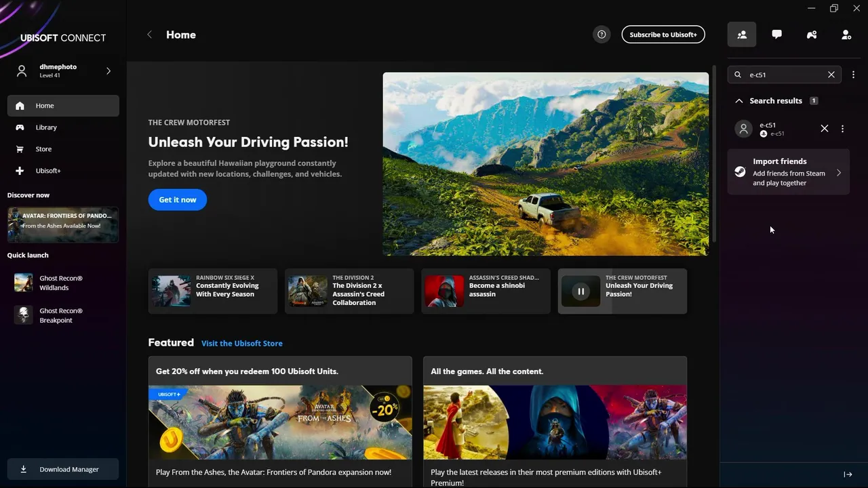The width and height of the screenshot is (868, 488).
Task: Select Rainbow Six Siege X carousel card
Action: click(x=213, y=291)
